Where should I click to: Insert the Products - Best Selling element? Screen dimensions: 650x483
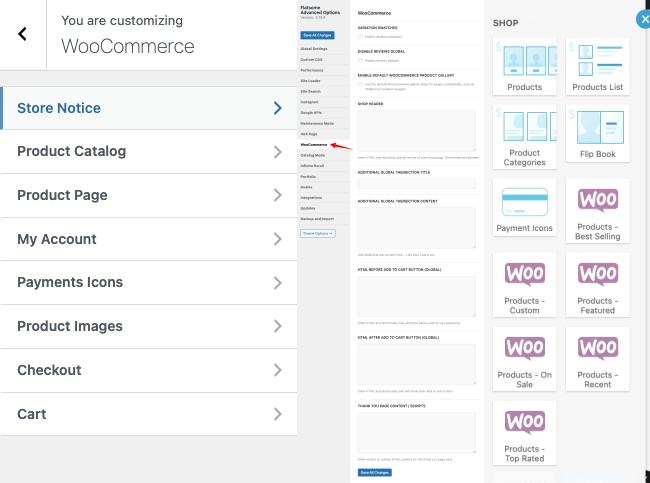pos(597,211)
